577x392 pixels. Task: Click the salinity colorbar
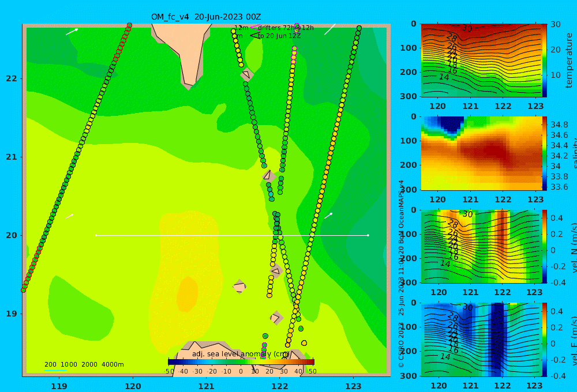545,153
